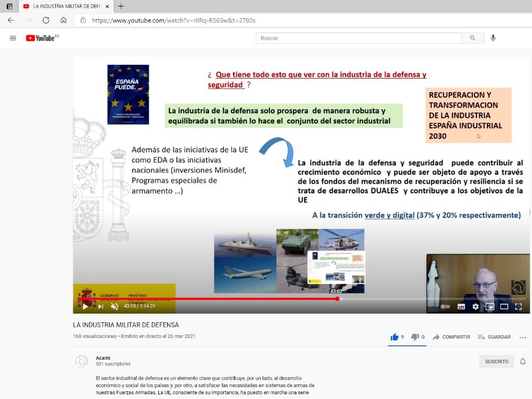Dislike the video with thumbs down
This screenshot has height=399, width=532.
click(418, 337)
